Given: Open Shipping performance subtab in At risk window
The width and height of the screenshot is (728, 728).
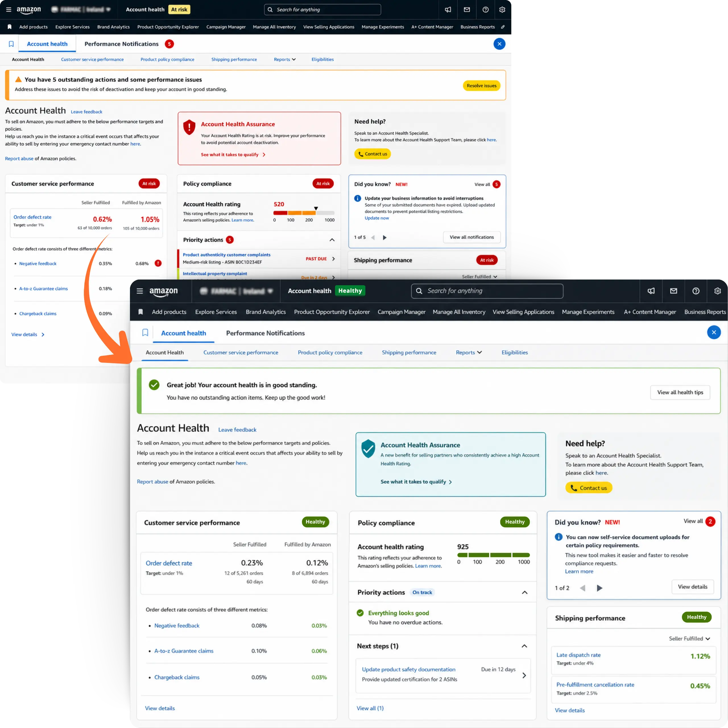Looking at the screenshot, I should point(234,59).
